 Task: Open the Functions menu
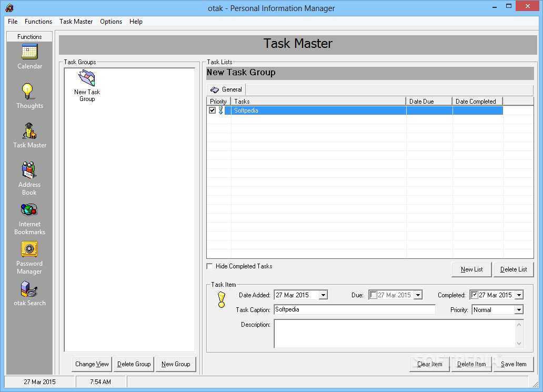38,22
